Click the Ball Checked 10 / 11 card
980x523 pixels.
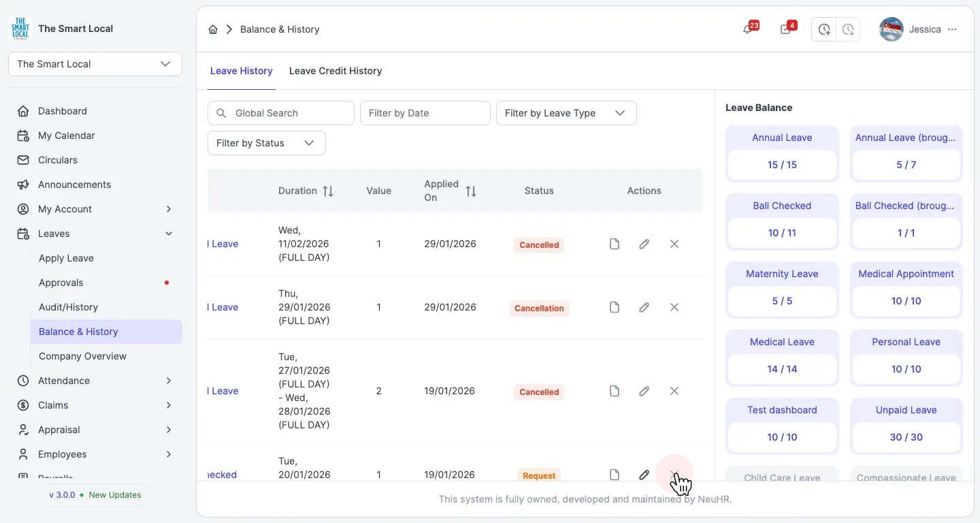782,222
